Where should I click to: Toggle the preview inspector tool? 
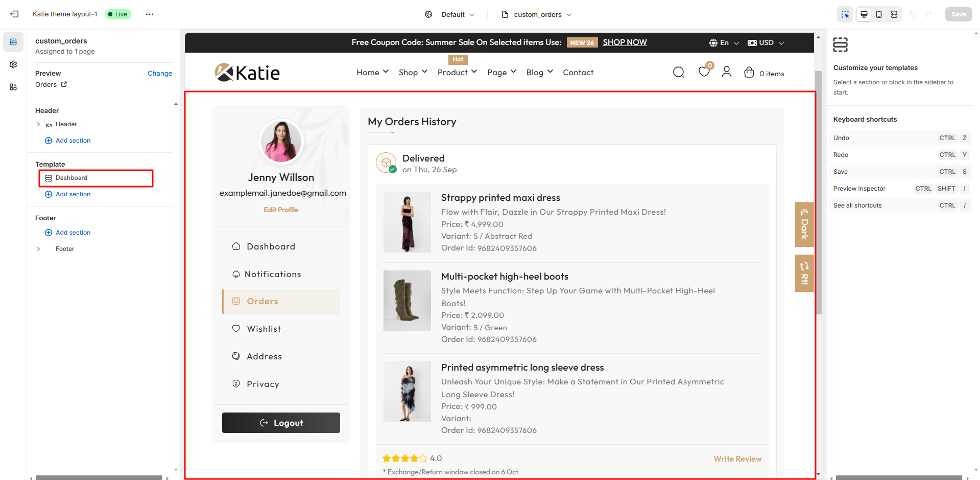click(845, 14)
